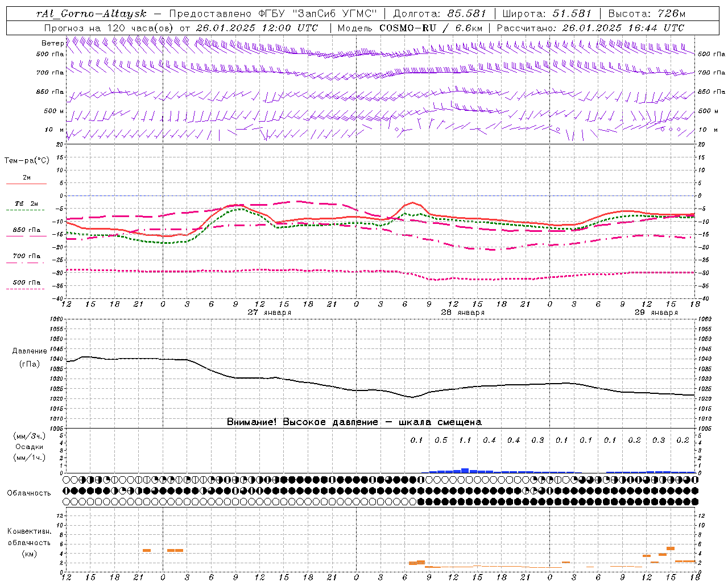Click the warning 'Внимание! Высокое давление — шкала смещена'
This screenshot has width=728, height=582.
(354, 422)
